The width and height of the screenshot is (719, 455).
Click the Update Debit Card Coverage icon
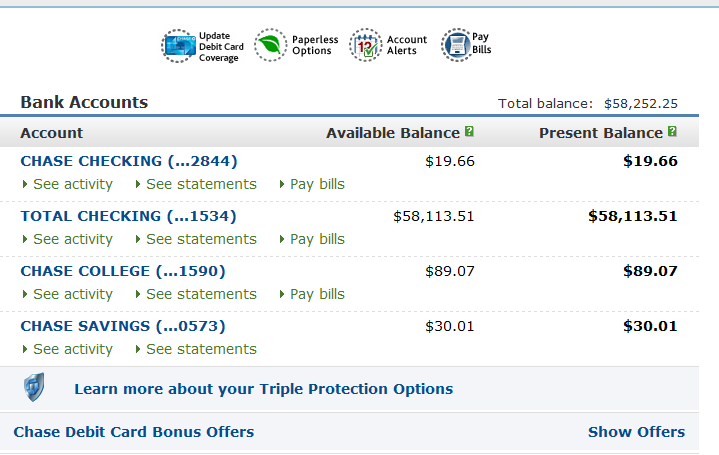click(x=179, y=46)
